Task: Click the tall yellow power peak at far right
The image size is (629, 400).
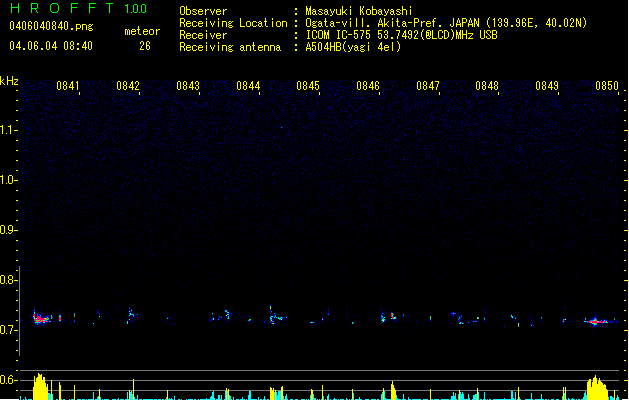Action: (597, 388)
